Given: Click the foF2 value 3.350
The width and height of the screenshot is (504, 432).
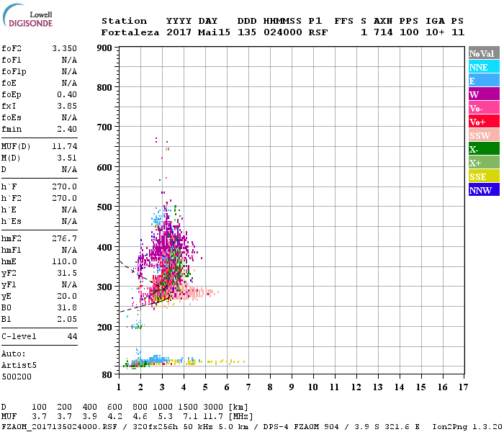Looking at the screenshot, I should (65, 48).
